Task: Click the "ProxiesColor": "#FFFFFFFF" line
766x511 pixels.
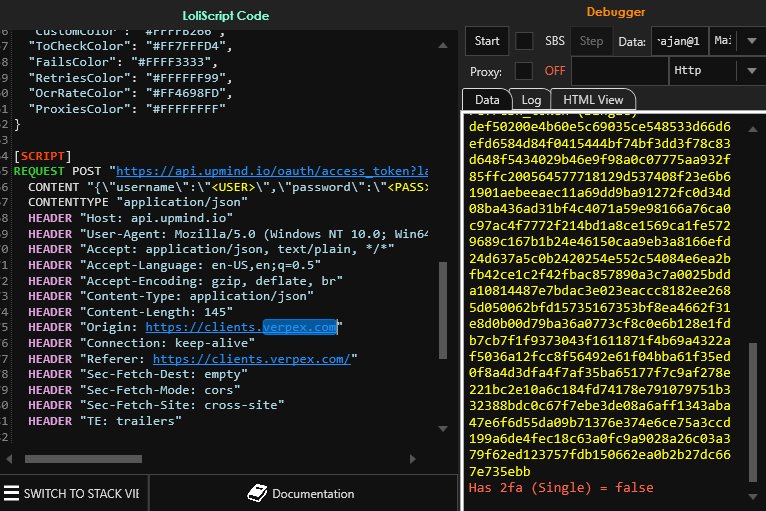Action: (x=127, y=108)
